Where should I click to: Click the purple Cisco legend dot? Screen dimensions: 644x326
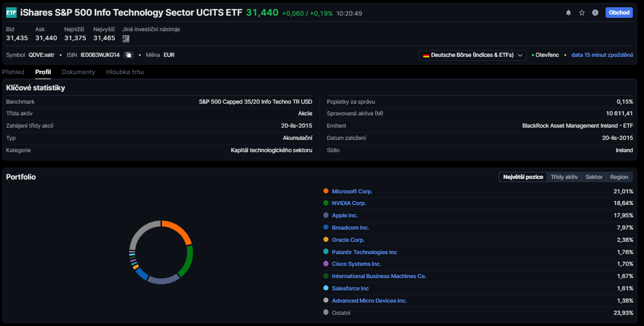coord(326,264)
